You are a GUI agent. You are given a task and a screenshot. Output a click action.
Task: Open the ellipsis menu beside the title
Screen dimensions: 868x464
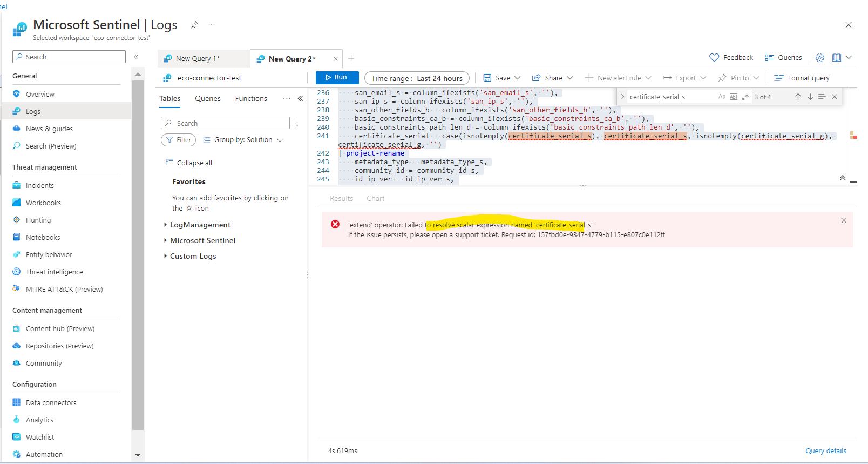[212, 25]
